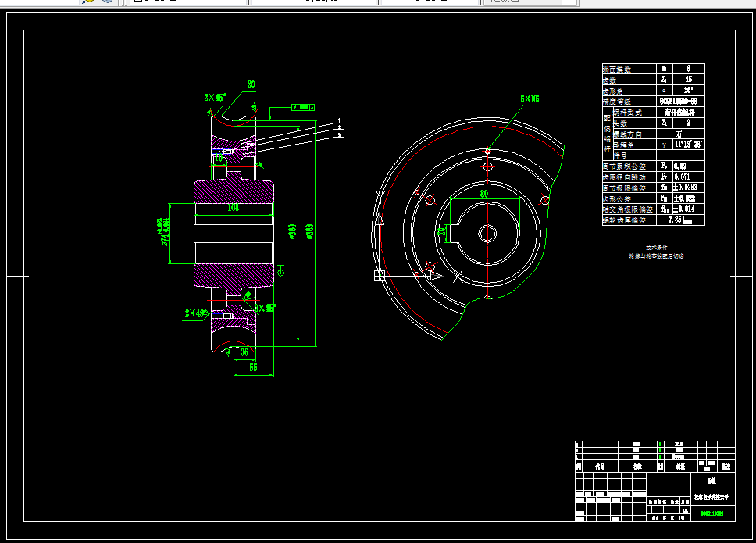Click the 蜗轮齿厚偏差 row label
This screenshot has width=756, height=543.
[x=624, y=220]
